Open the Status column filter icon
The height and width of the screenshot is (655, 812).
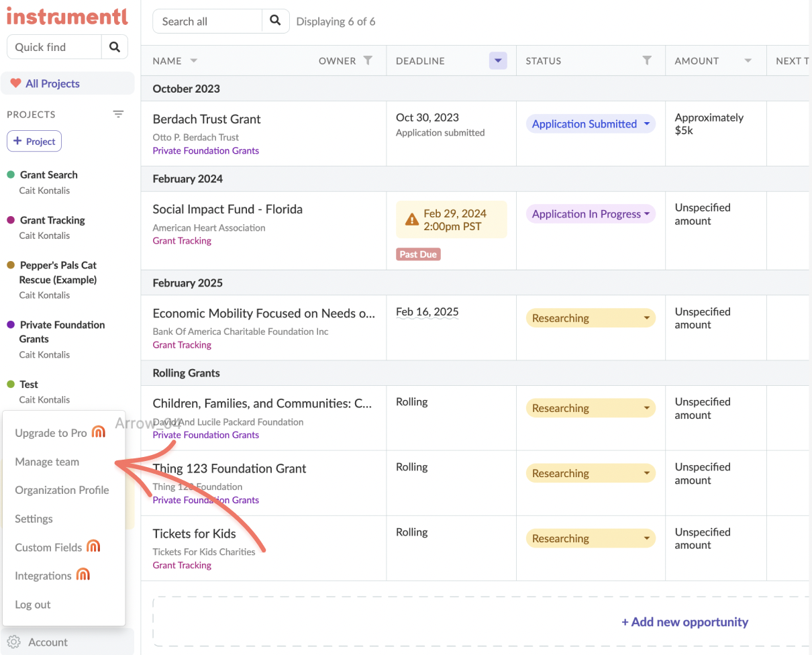click(647, 60)
